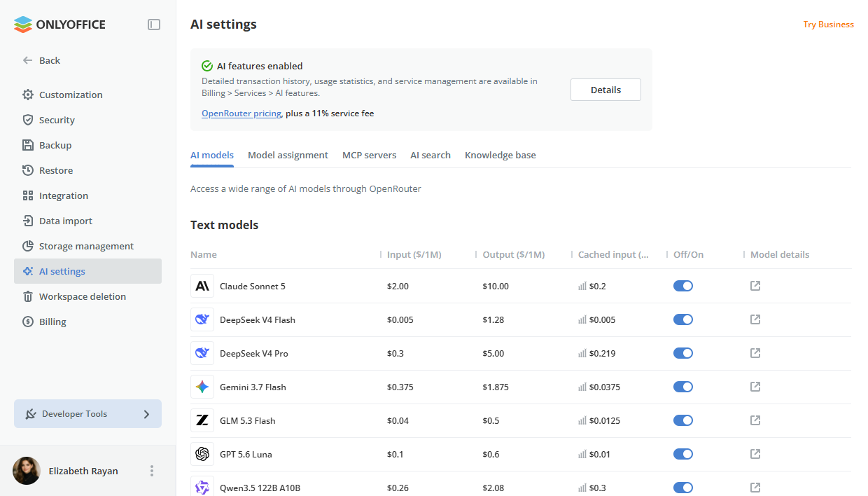Click the Claude Sonnet 5 $10.00 output price
Screen dimensions: 868x496
[x=496, y=286]
